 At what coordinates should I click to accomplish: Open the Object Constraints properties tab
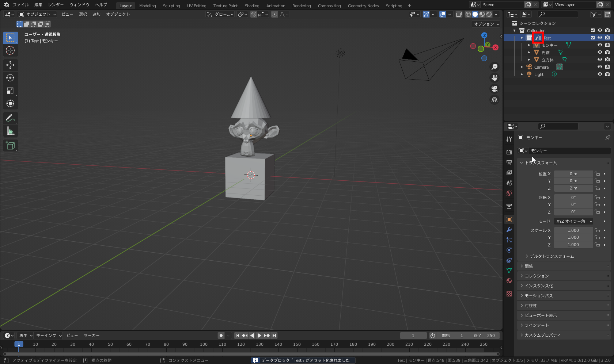pos(509,260)
